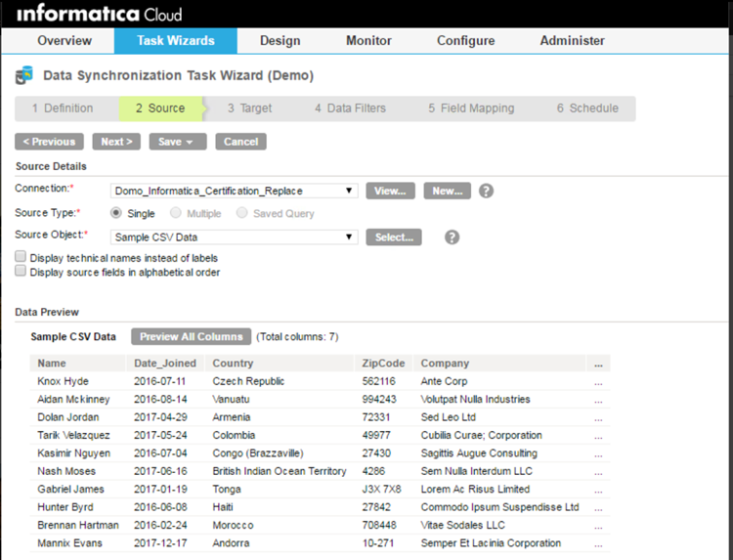Switch to Task Wizards tab
This screenshot has height=560, width=733.
pos(176,41)
